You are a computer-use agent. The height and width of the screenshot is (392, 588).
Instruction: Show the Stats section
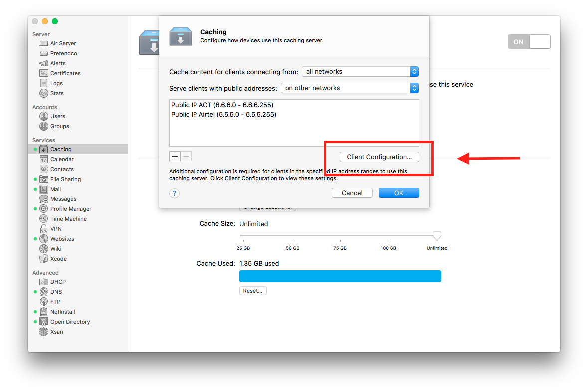coord(57,93)
